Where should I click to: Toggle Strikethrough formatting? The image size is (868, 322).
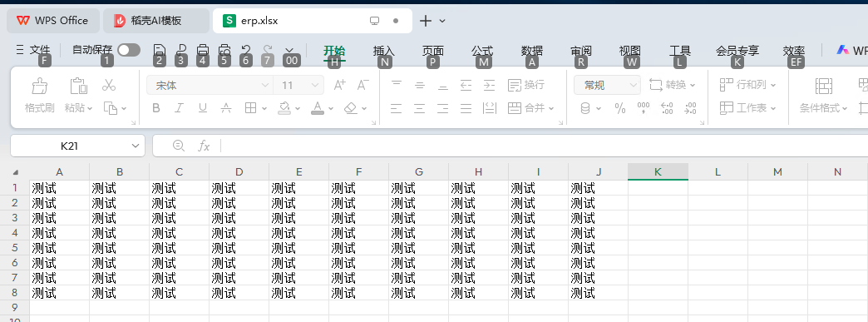[226, 108]
